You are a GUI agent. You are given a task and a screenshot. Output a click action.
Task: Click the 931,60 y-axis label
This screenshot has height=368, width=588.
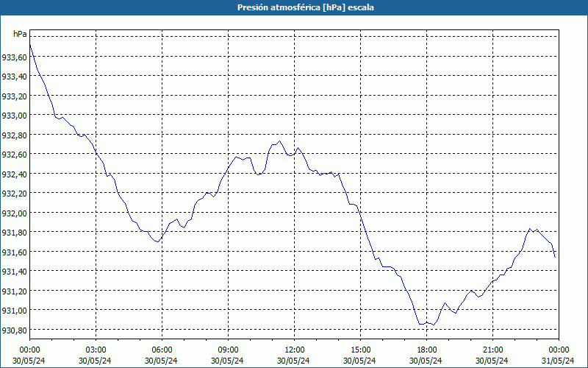point(14,252)
